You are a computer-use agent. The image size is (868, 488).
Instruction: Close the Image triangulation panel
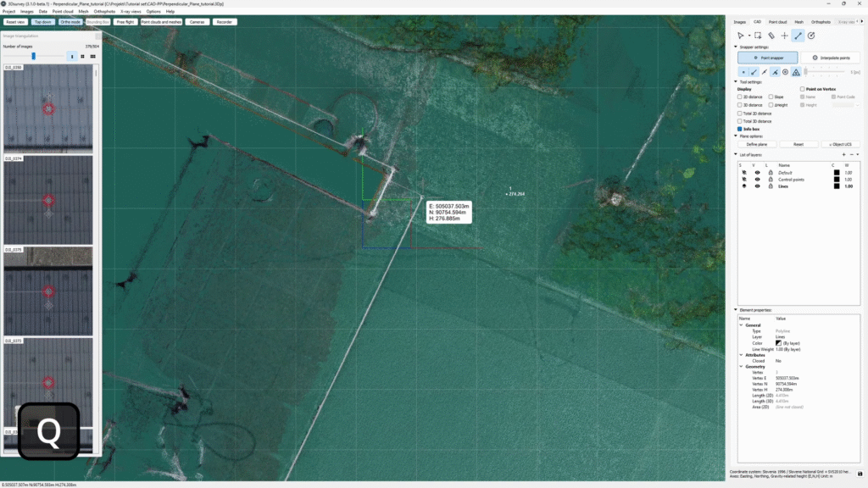98,36
